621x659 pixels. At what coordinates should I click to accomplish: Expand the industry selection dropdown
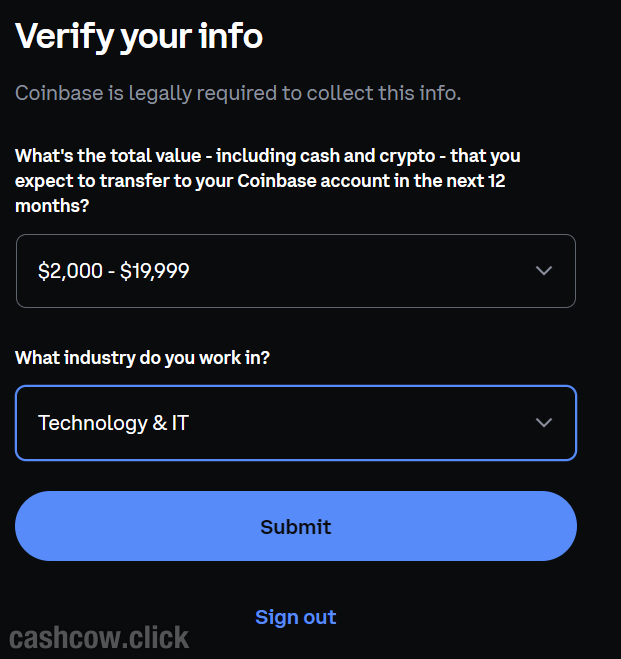[x=295, y=423]
